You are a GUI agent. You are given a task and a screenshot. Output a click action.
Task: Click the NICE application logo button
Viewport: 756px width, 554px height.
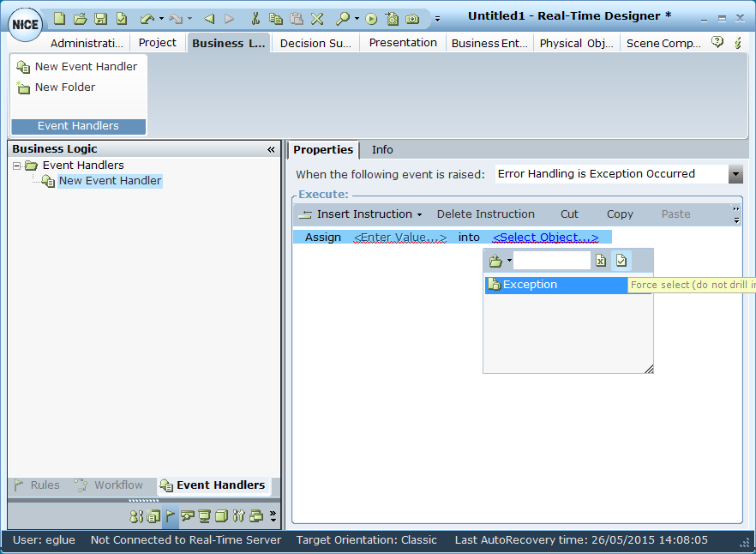25,24
